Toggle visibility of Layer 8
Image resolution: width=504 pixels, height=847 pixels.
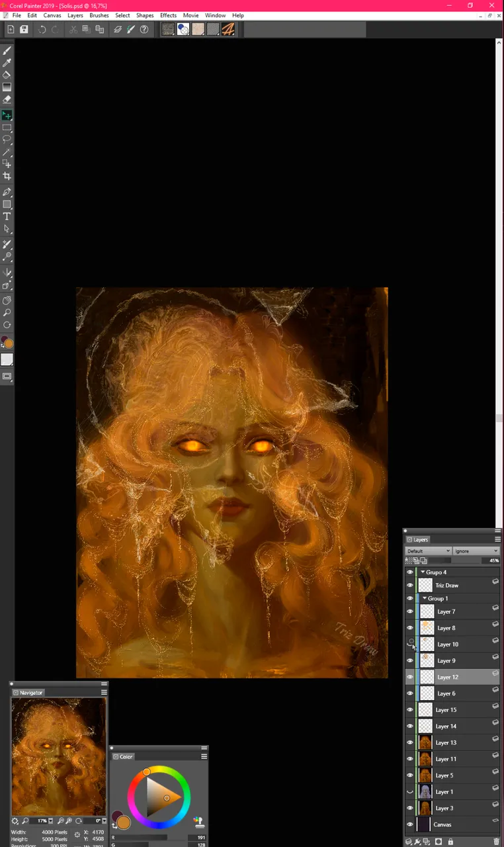[x=409, y=628]
